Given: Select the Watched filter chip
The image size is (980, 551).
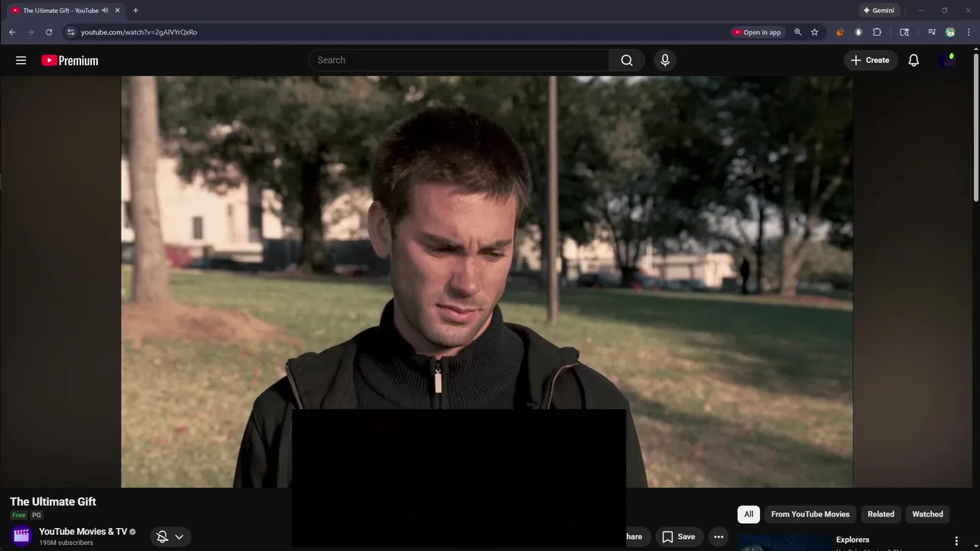Looking at the screenshot, I should click(927, 514).
